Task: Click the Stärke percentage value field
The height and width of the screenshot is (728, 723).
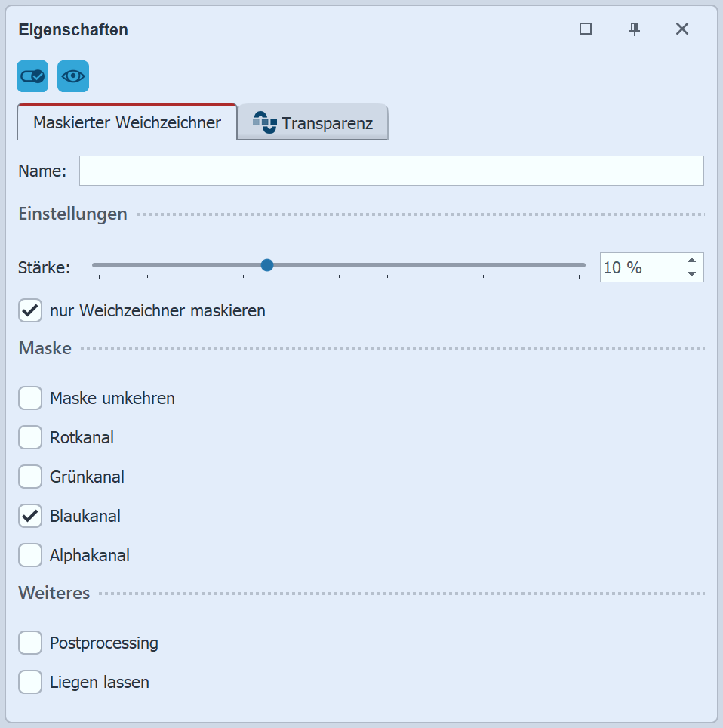Action: [x=640, y=267]
